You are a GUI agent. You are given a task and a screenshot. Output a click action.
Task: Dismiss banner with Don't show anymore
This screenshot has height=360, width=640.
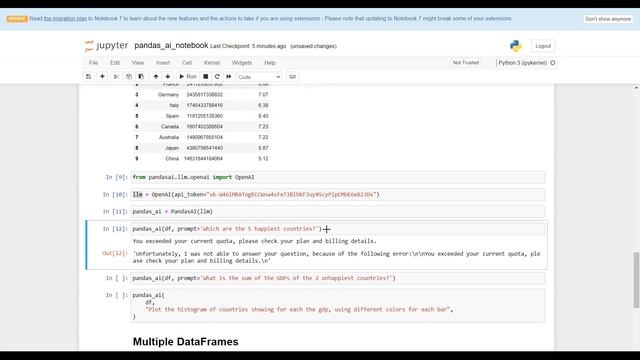(608, 19)
